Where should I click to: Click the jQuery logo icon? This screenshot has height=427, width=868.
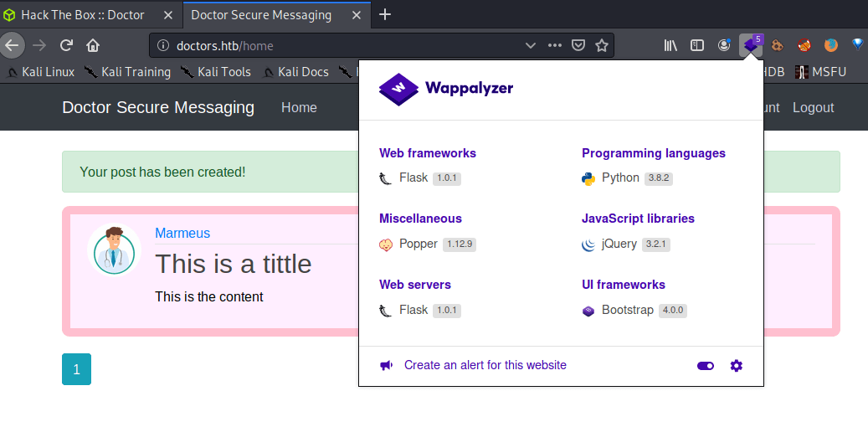click(588, 244)
